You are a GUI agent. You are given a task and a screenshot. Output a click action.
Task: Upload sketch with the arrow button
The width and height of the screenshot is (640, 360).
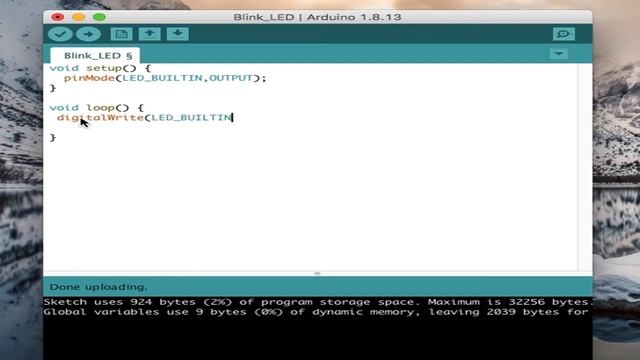point(88,34)
